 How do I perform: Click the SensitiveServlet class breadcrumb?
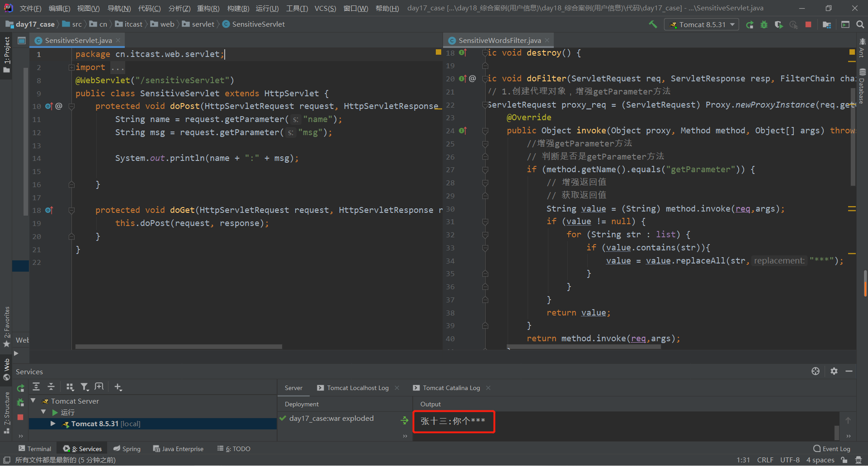click(254, 24)
